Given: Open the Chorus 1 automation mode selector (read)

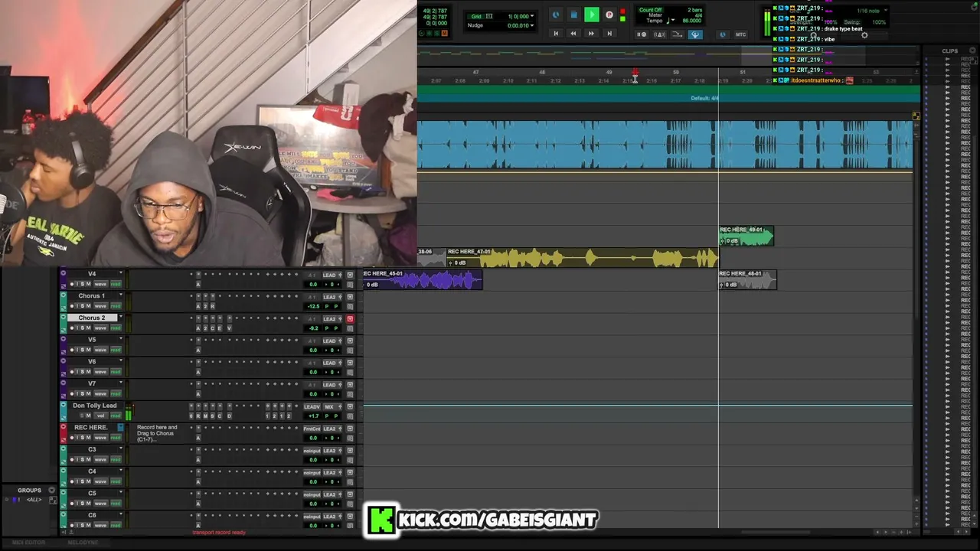Looking at the screenshot, I should coord(116,306).
